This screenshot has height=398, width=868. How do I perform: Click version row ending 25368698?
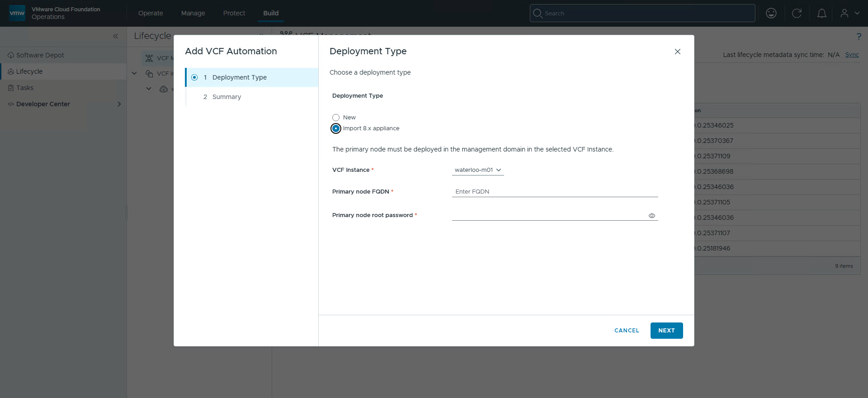(777, 171)
